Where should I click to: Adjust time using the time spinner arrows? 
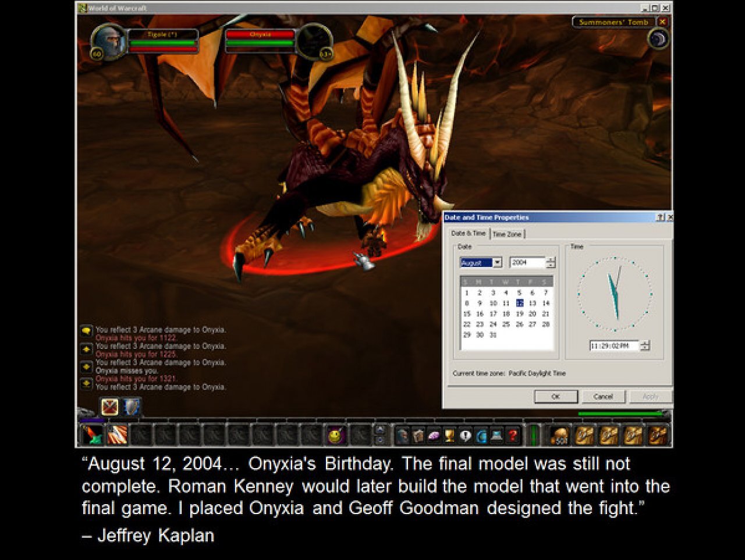[645, 345]
